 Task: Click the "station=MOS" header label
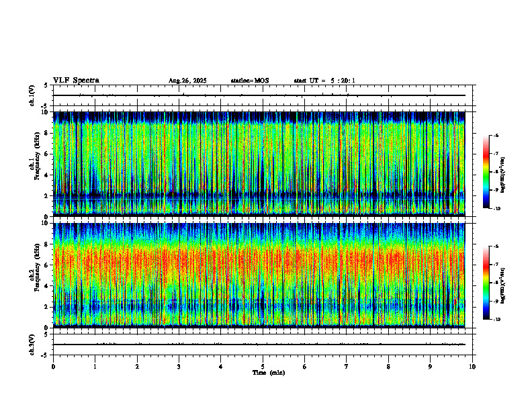[250, 81]
